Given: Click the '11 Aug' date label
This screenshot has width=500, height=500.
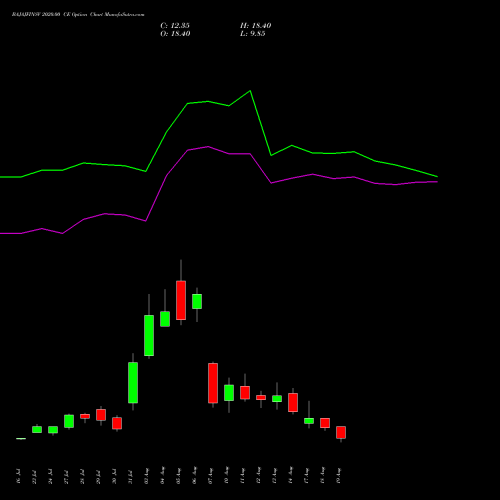Looking at the screenshot, I should [242, 476].
